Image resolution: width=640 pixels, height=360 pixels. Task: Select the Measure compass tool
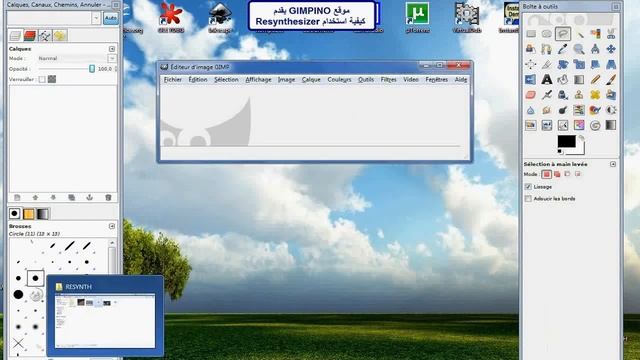coord(595,49)
